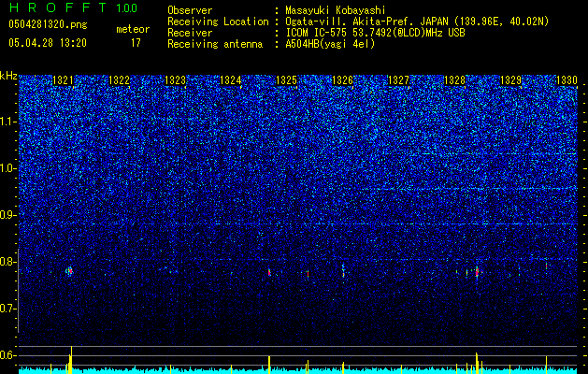
Task: Click the yellow power spike below 1325 echo
Action: tap(269, 365)
